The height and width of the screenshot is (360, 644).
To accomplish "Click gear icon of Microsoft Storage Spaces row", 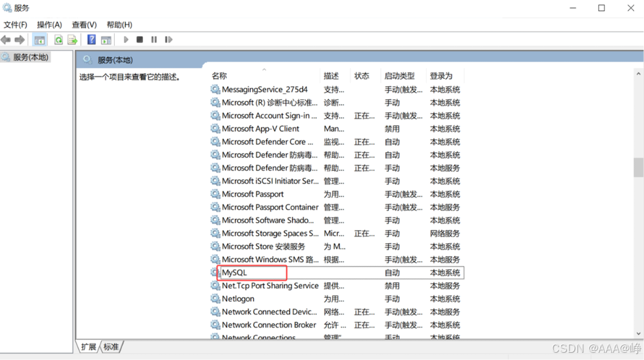I will 215,233.
